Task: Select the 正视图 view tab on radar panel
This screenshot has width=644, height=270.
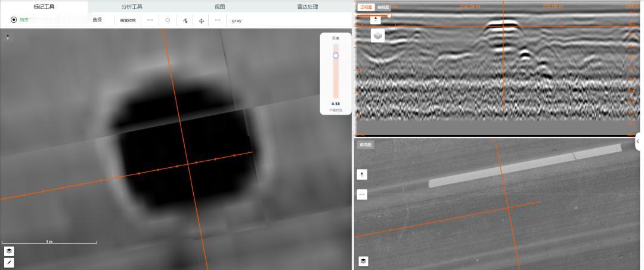Action: coord(365,7)
